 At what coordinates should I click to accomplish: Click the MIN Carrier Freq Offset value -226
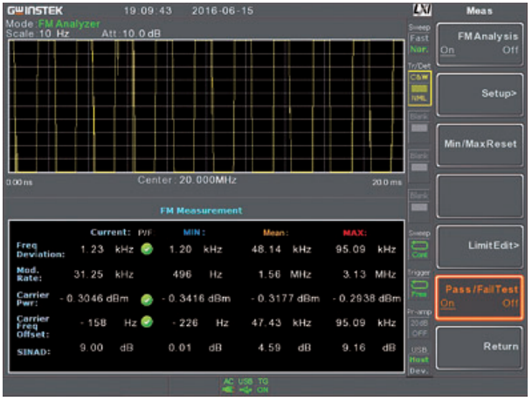click(x=185, y=322)
